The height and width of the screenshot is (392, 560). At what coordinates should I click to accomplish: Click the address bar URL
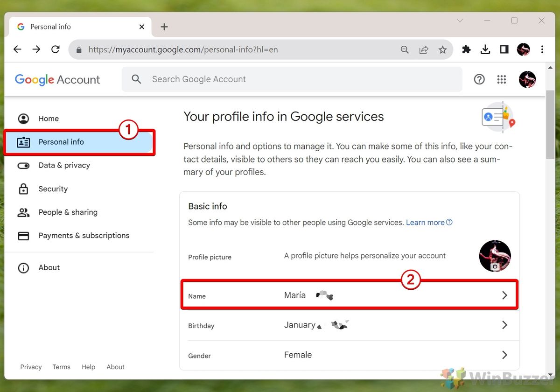pos(183,49)
